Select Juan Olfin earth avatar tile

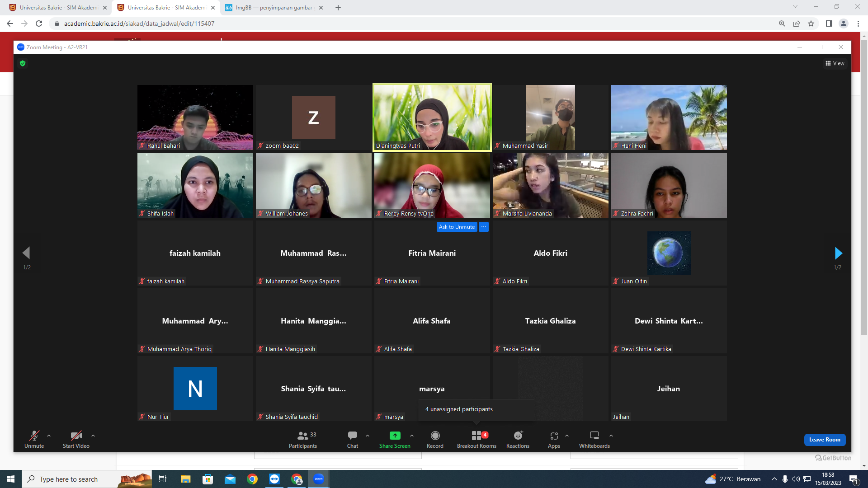pos(669,253)
